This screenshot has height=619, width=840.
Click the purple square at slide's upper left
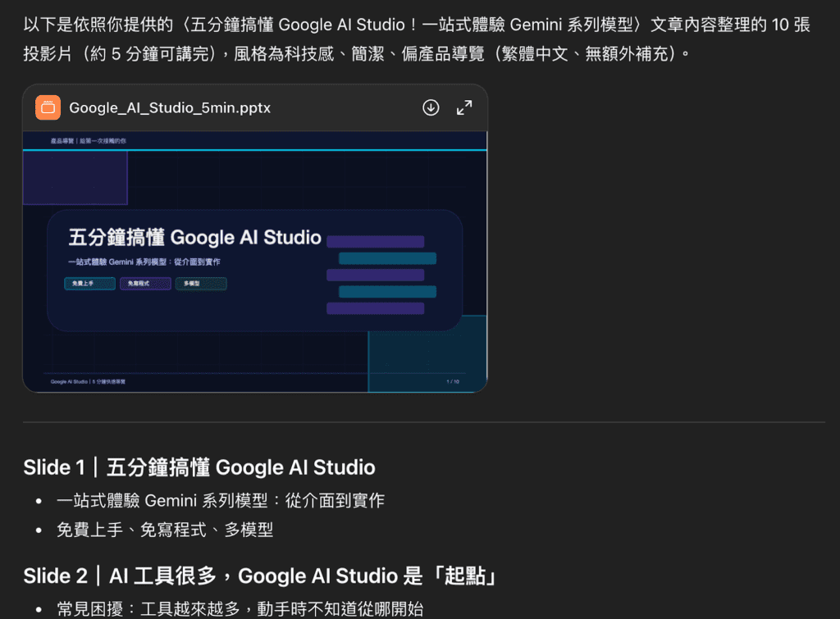pyautogui.click(x=75, y=178)
